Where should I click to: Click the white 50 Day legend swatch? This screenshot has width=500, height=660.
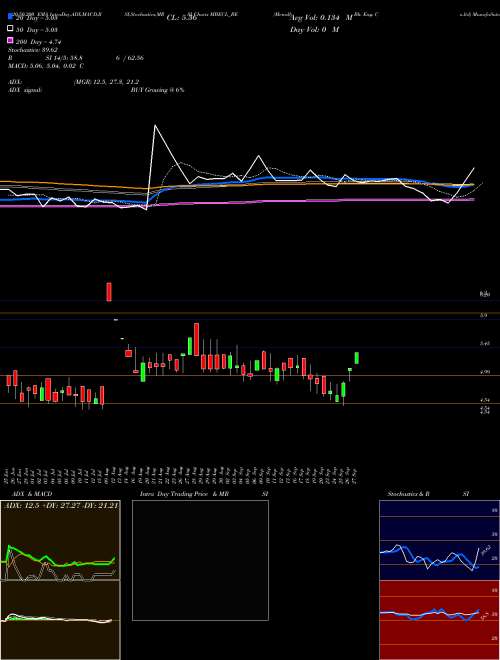click(11, 29)
